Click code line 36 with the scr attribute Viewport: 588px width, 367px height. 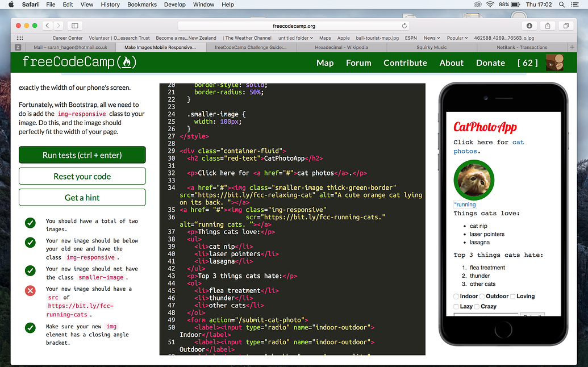[x=315, y=217]
